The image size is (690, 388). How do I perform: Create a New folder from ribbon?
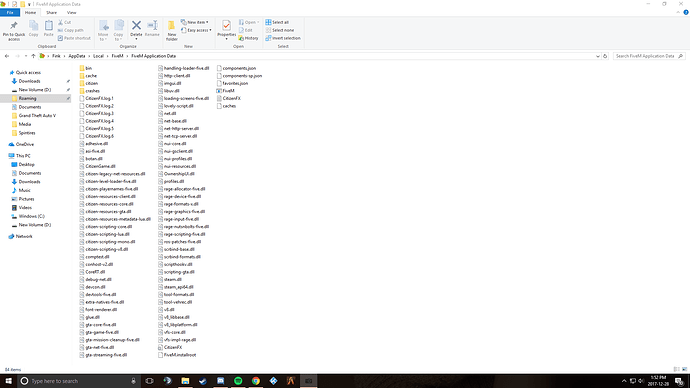pos(172,30)
